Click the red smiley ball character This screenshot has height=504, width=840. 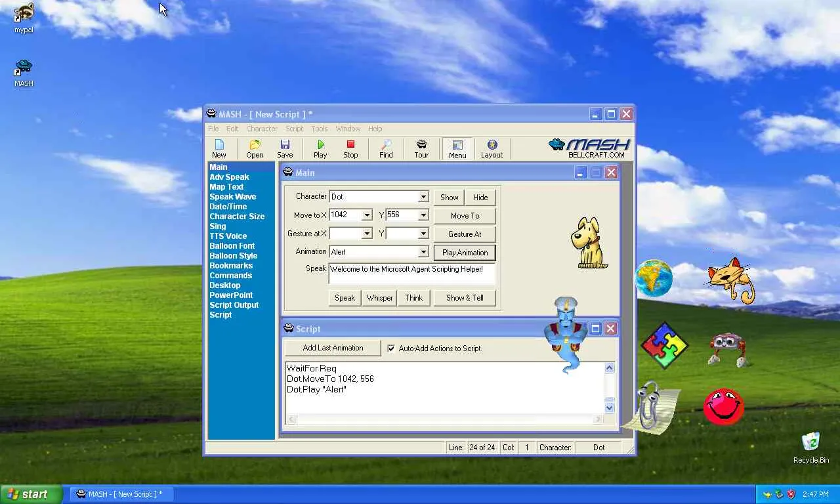[x=723, y=407]
